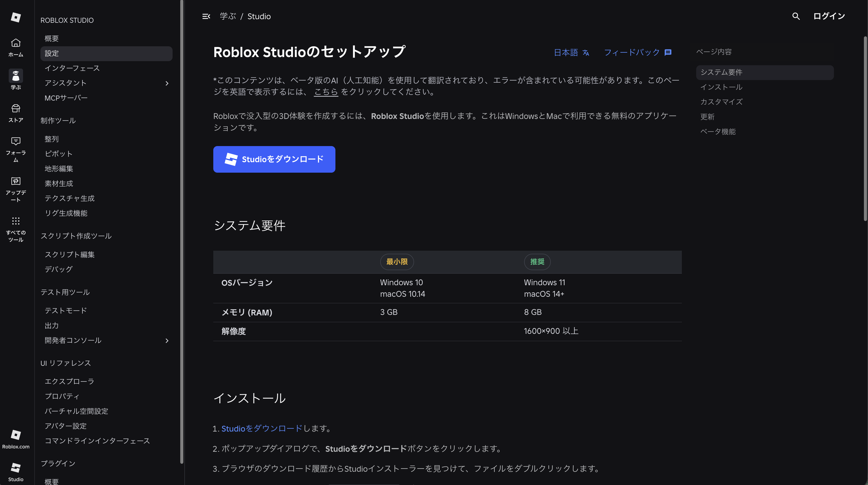Jump to インストール in page contents

(721, 87)
